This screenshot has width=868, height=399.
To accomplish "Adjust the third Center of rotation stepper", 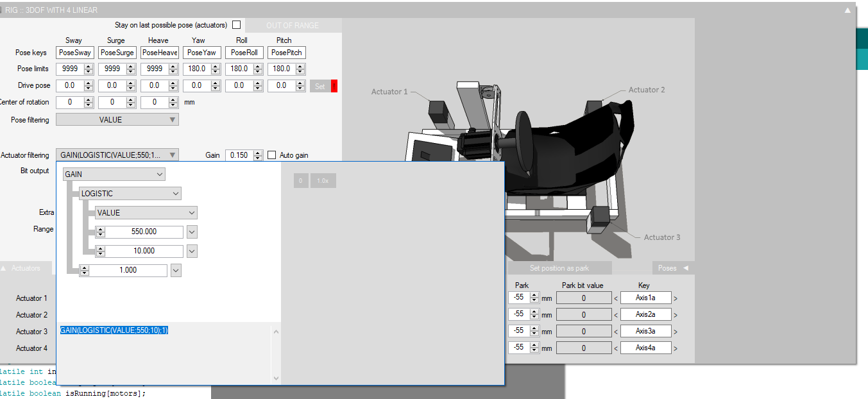I will click(173, 102).
